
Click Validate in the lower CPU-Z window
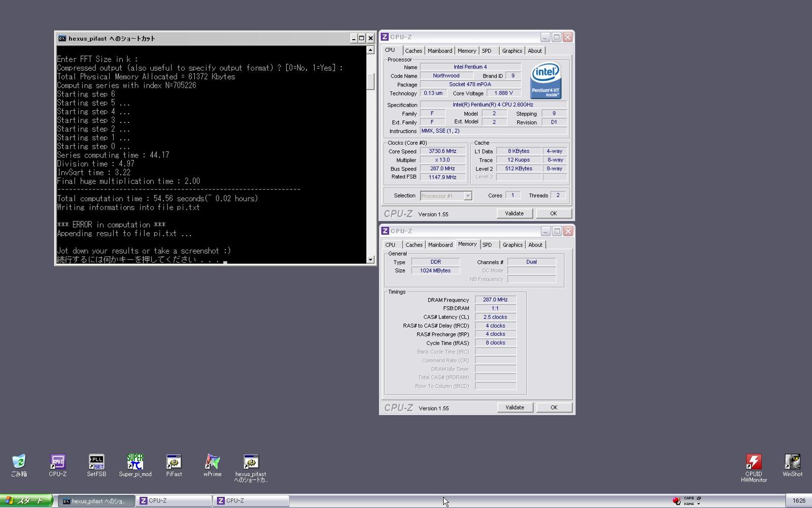point(515,407)
